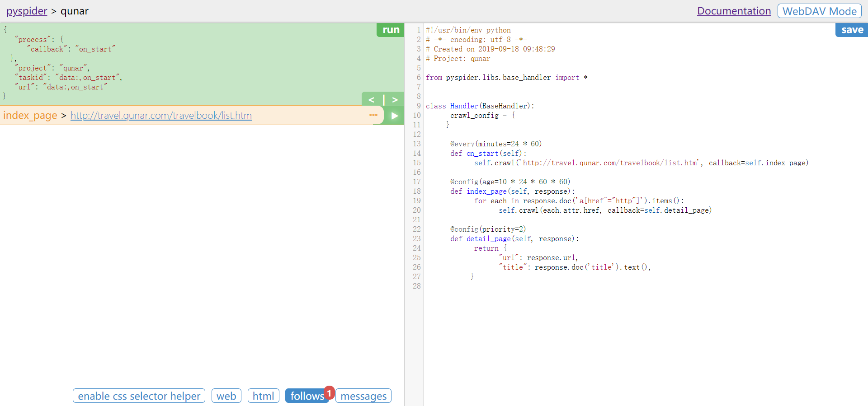Click line number 28 in the gutter
This screenshot has height=406, width=868.
point(416,286)
